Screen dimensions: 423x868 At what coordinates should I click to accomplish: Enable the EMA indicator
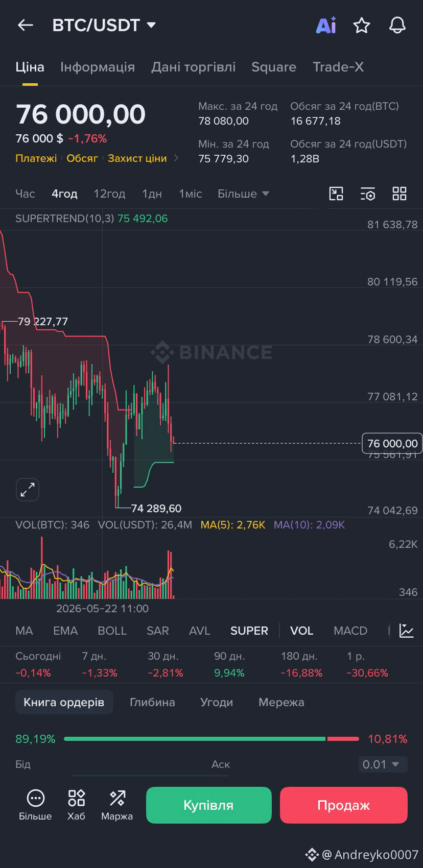point(65,631)
